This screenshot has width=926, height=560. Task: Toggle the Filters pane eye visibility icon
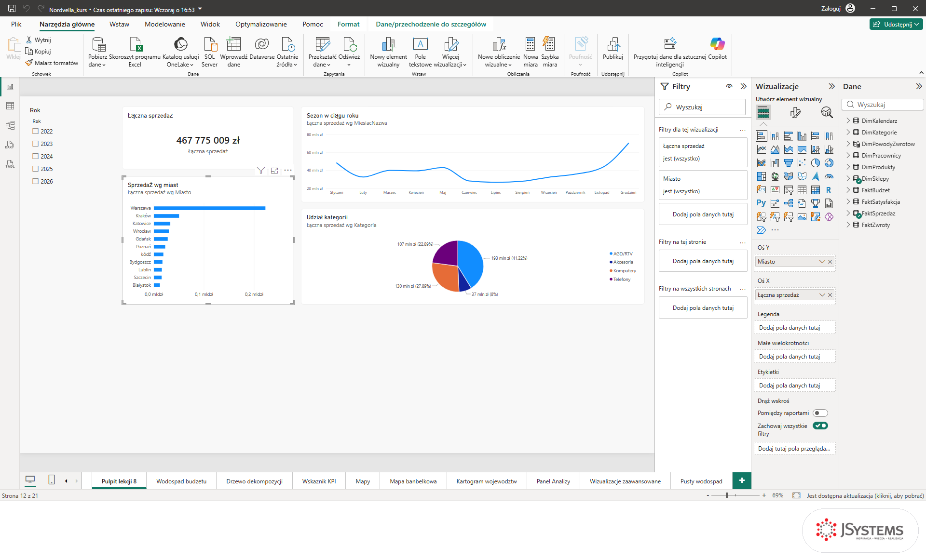click(729, 86)
